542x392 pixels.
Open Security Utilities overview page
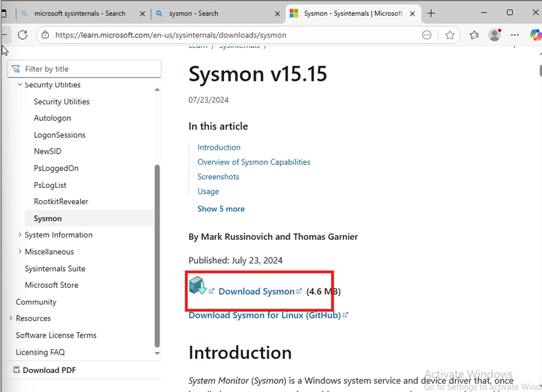[62, 102]
